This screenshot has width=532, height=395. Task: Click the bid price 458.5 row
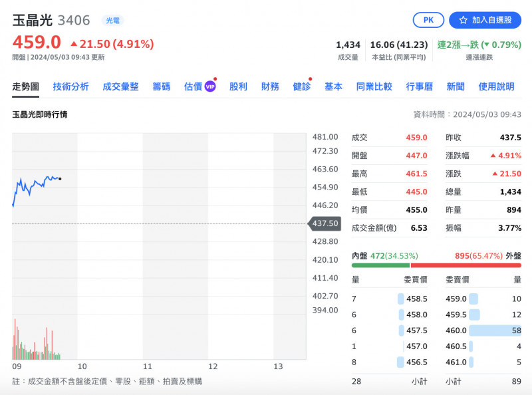(x=390, y=299)
